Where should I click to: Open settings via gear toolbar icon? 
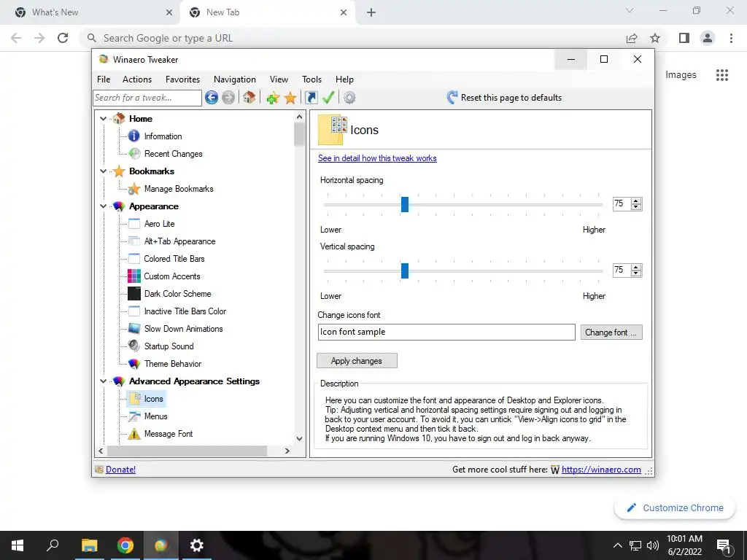click(349, 98)
